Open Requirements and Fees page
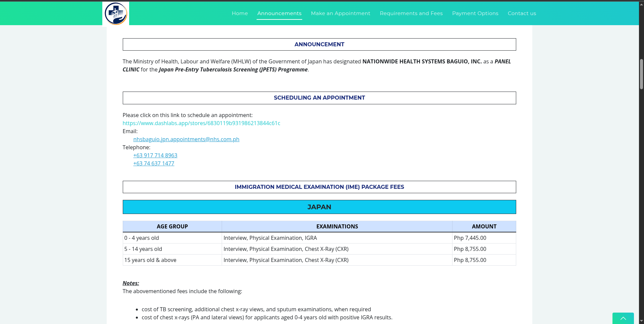Viewport: 644px width, 324px height. 411,13
